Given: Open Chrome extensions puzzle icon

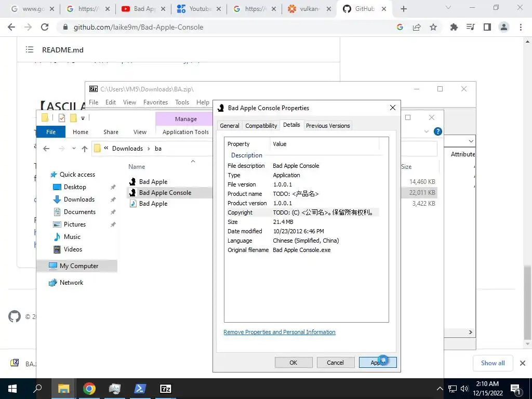Looking at the screenshot, I should click(x=454, y=27).
